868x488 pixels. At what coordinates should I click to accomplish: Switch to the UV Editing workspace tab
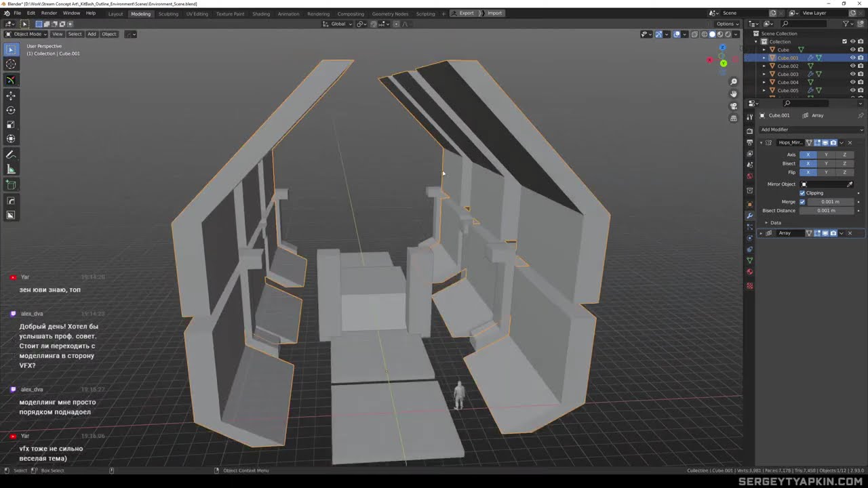(197, 14)
